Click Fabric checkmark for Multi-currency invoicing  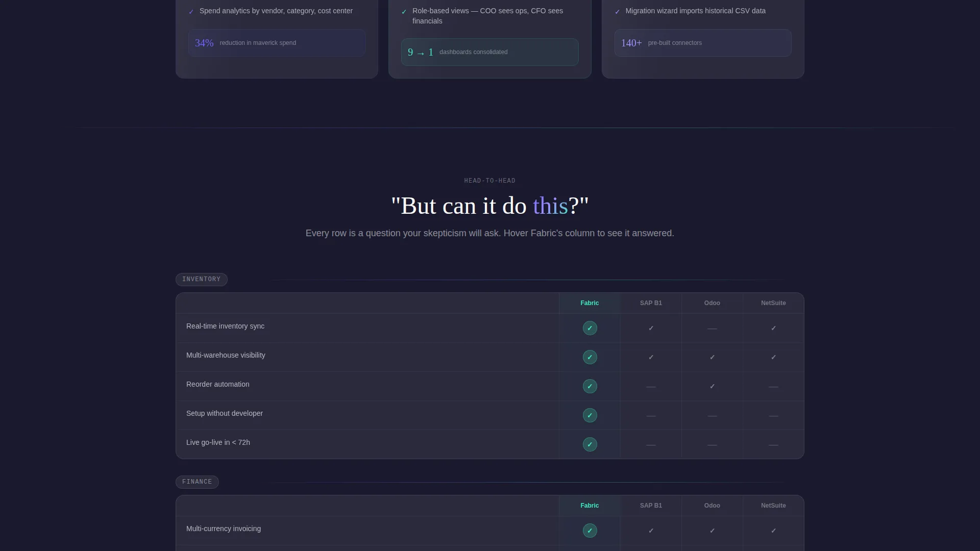590,531
